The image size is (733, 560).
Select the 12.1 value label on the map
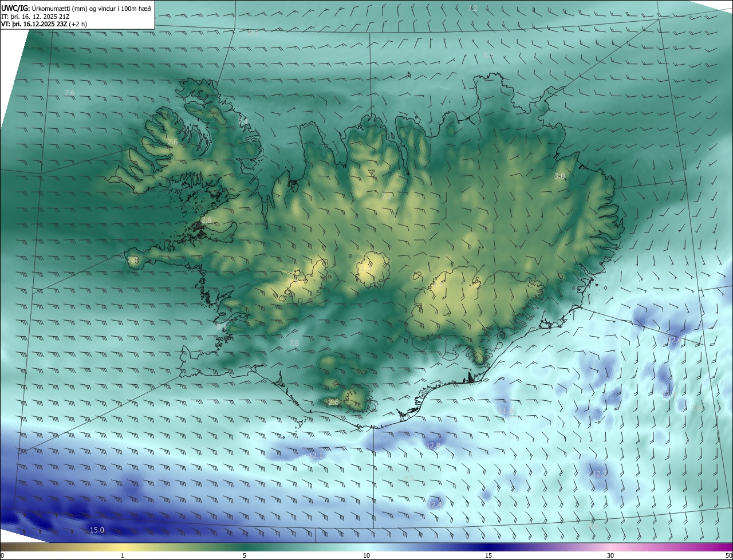click(x=316, y=456)
